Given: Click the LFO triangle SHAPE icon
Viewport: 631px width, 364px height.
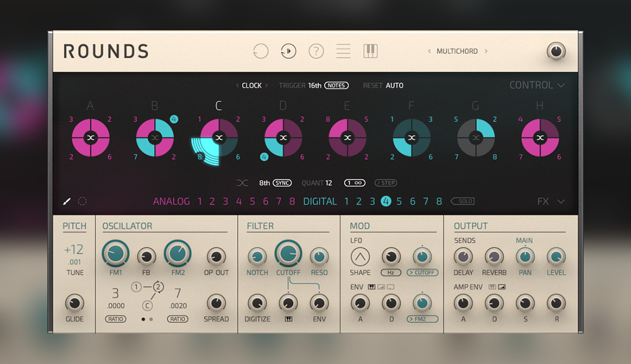Looking at the screenshot, I should click(x=360, y=257).
